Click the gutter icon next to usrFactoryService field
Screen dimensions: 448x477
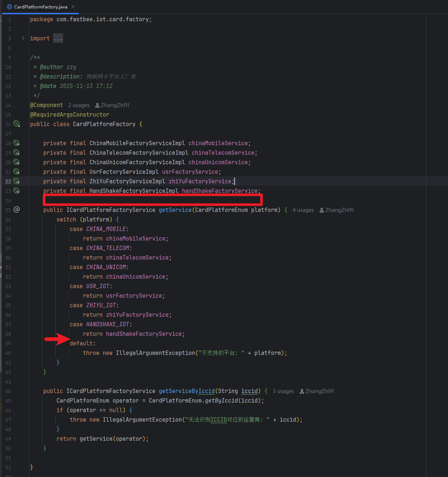(16, 172)
